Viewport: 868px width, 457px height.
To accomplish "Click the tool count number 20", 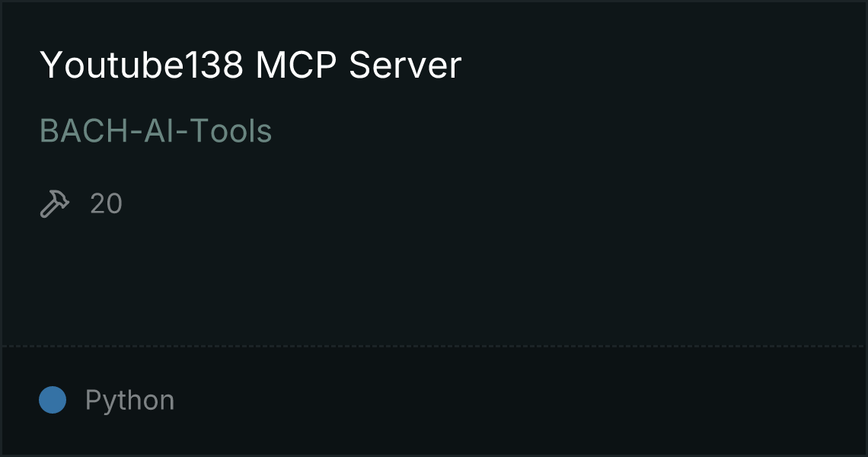I will click(x=106, y=204).
